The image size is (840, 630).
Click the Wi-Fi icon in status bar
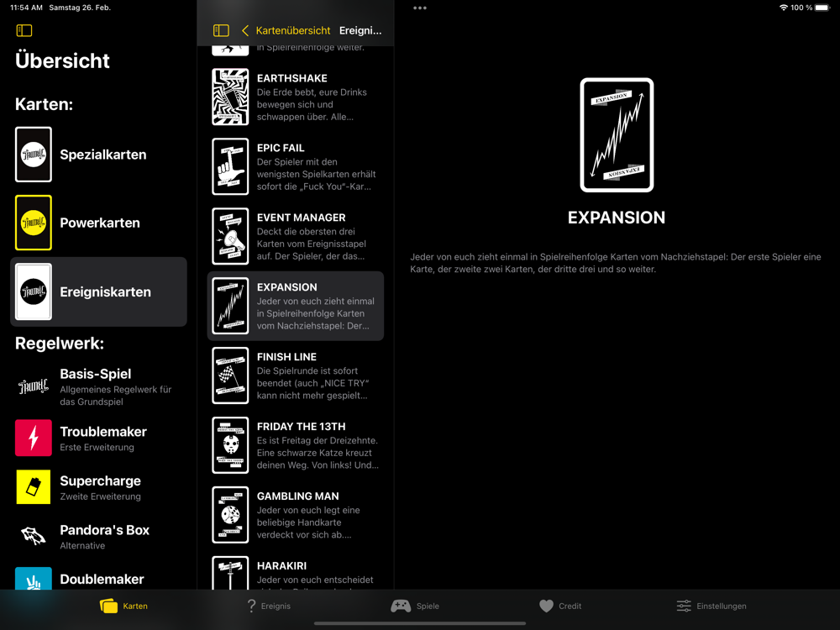783,8
